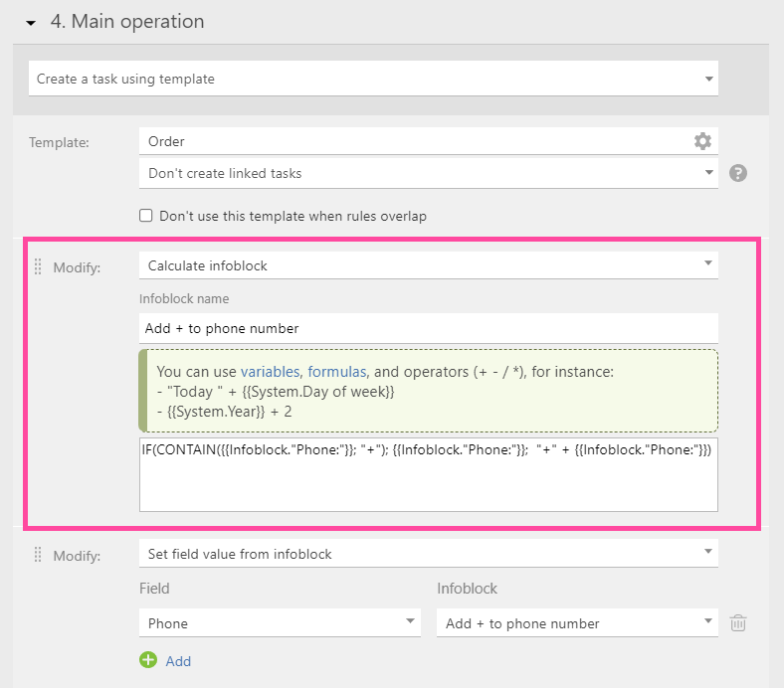The height and width of the screenshot is (688, 784).
Task: Click the green plus Add icon
Action: pyautogui.click(x=148, y=660)
